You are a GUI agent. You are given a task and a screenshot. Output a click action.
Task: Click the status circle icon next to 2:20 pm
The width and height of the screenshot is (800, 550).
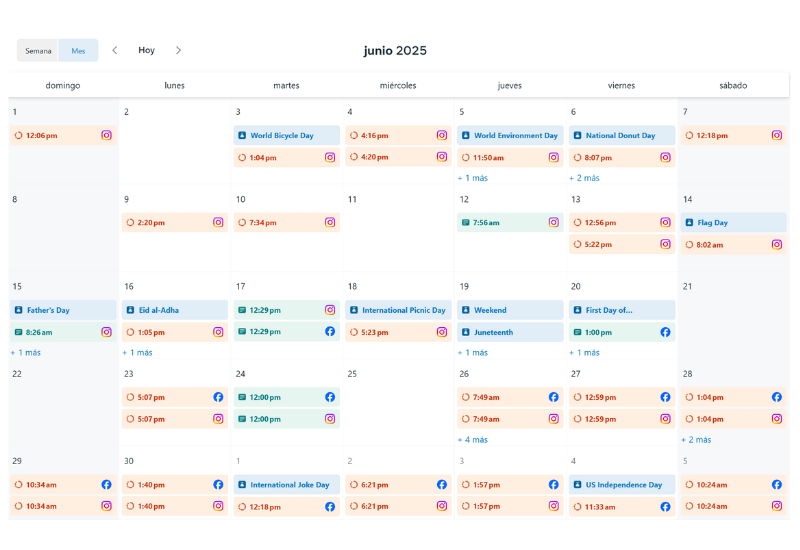pos(130,223)
